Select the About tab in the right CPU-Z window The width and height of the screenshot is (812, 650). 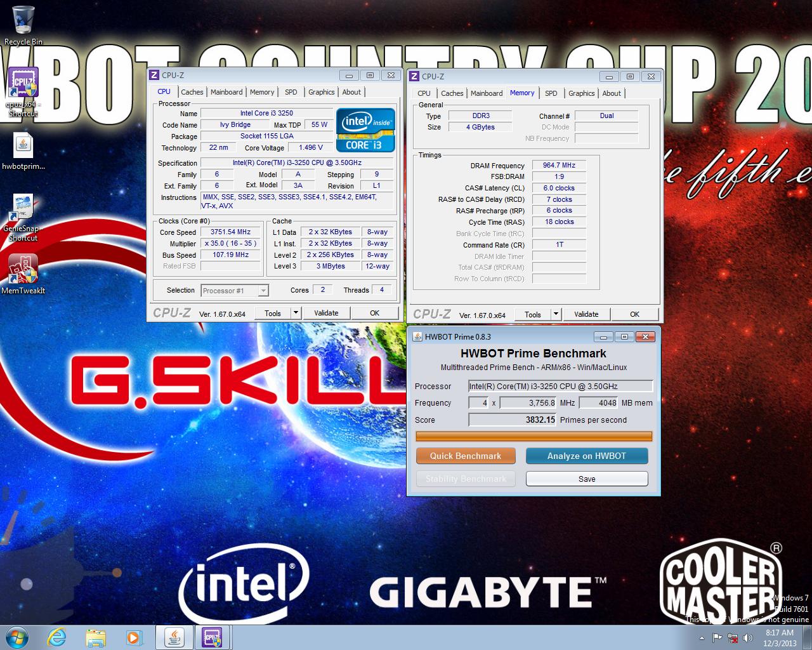(612, 93)
